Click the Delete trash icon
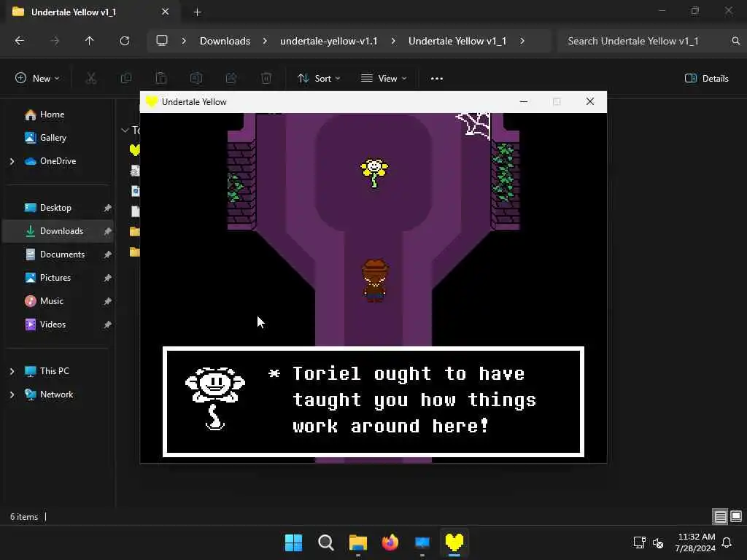Screen dimensions: 747x560 coord(266,78)
